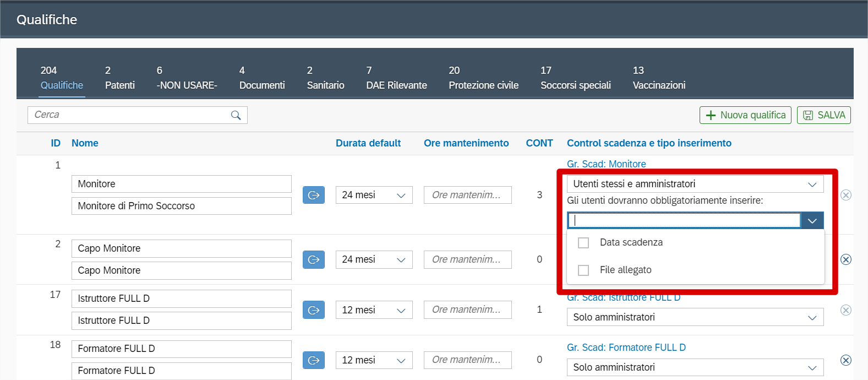Check the Data scadenza checkbox

pos(583,243)
